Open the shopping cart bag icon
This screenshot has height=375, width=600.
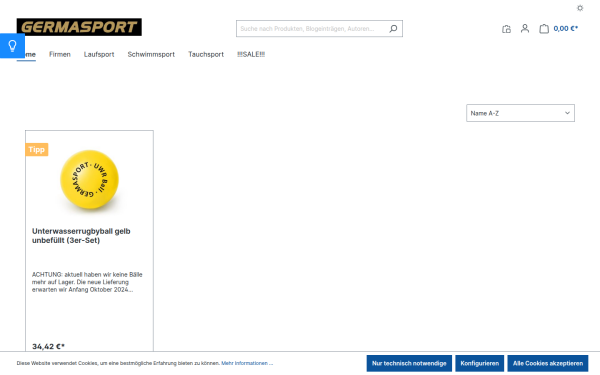point(544,29)
